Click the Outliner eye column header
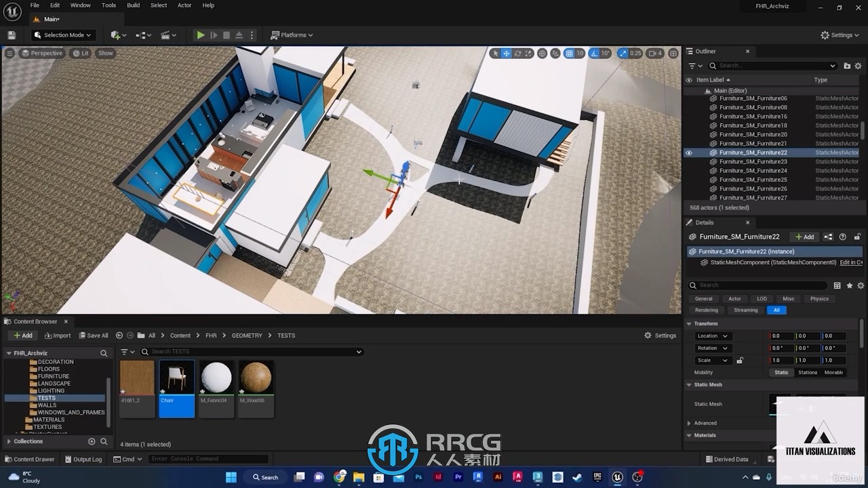Screen dimensions: 868x488 click(x=689, y=80)
